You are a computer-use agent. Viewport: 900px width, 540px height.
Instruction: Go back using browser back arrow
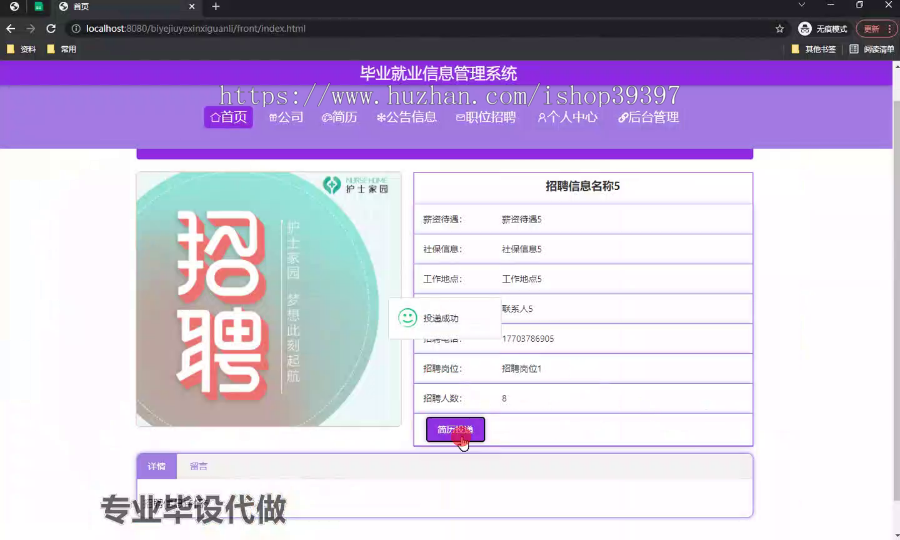point(11,28)
